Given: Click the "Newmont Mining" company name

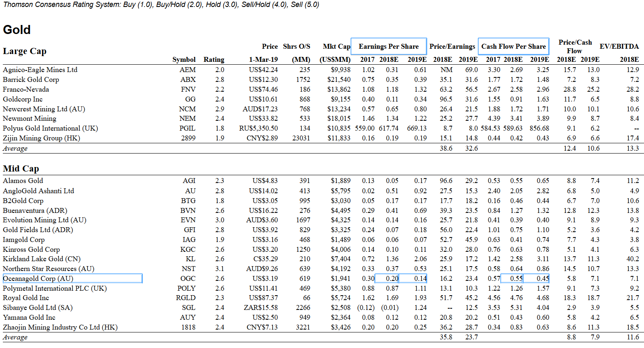Looking at the screenshot, I should click(29, 118).
